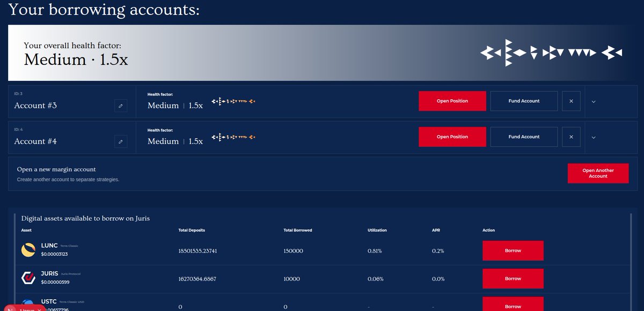The image size is (644, 311).
Task: Click the Asset column header
Action: point(26,230)
